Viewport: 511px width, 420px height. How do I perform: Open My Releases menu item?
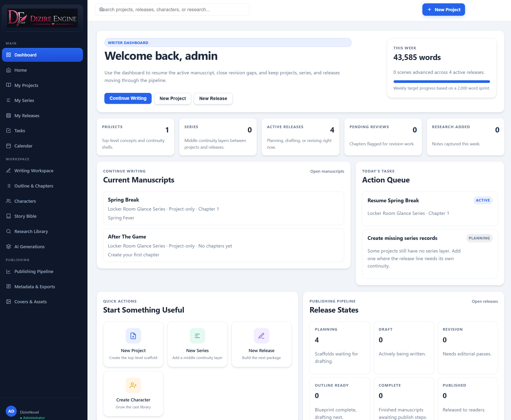point(42,115)
